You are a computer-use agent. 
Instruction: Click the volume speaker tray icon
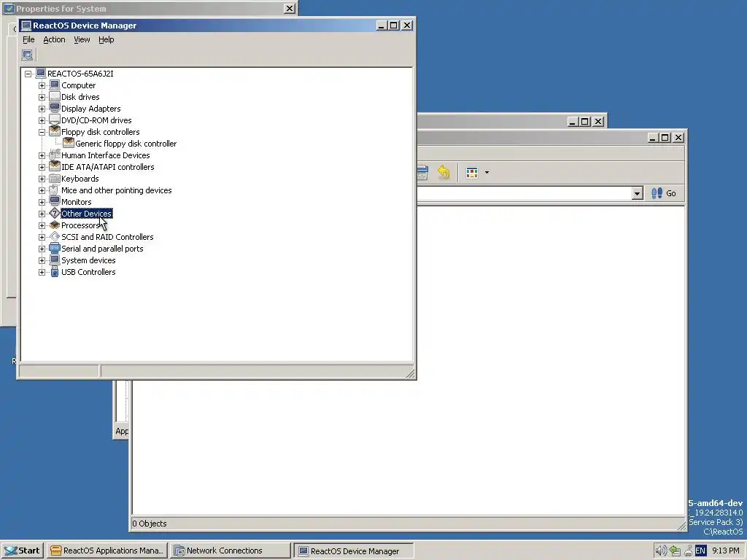[660, 551]
